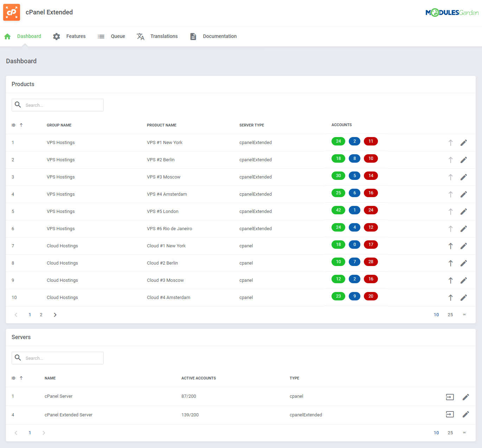Click the Products search magnifier icon
Viewport: 482px width, 448px height.
click(18, 105)
